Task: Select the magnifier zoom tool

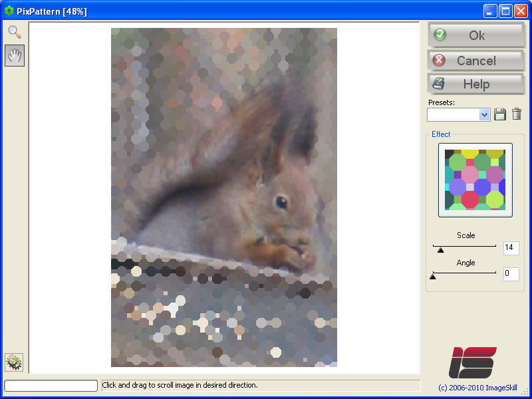Action: tap(14, 33)
